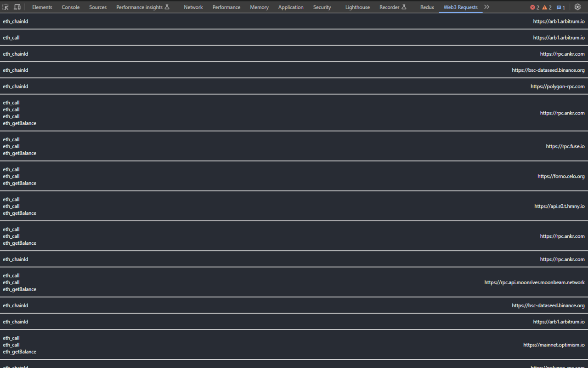Open the console errors counter badge
The image size is (588, 368).
(x=534, y=7)
